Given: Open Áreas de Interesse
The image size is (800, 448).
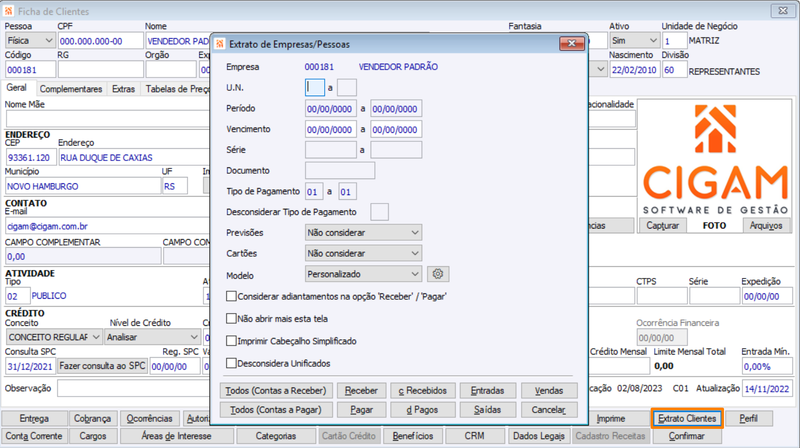Looking at the screenshot, I should (177, 436).
